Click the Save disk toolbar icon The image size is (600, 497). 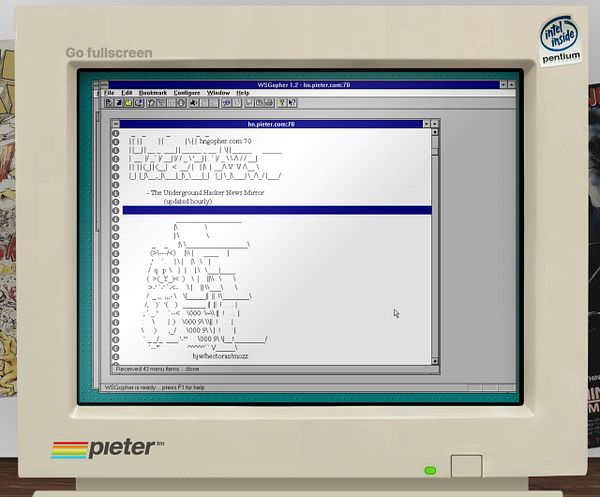pyautogui.click(x=249, y=103)
